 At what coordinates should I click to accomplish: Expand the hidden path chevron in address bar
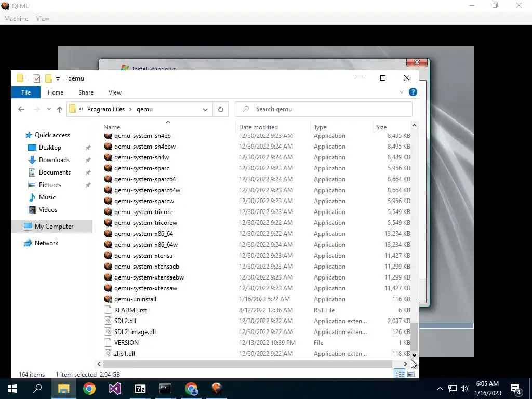click(81, 109)
